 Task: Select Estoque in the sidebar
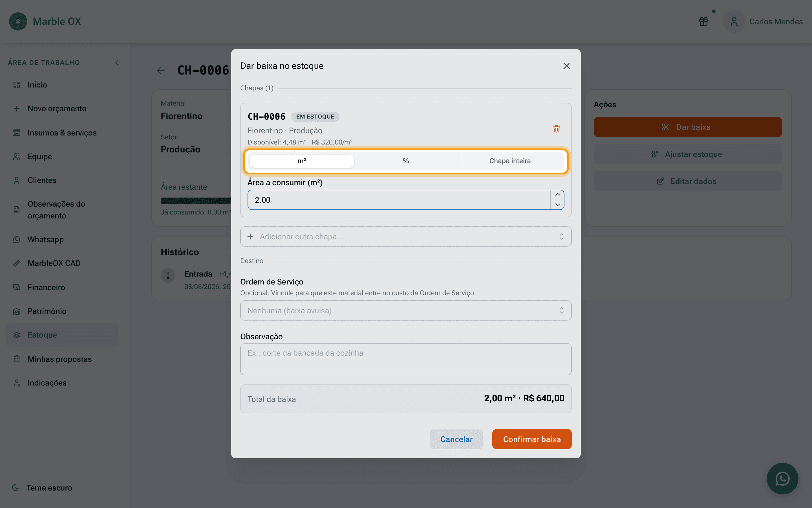point(62,335)
